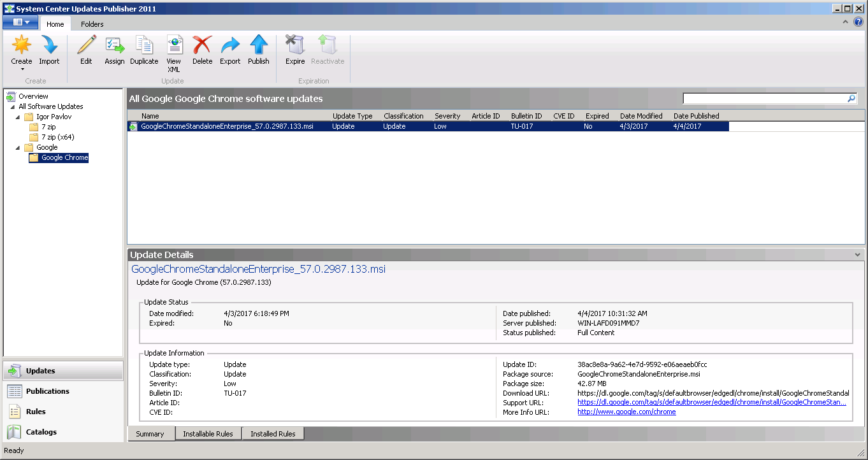
Task: Switch to the Folders ribbon tab
Action: (92, 24)
